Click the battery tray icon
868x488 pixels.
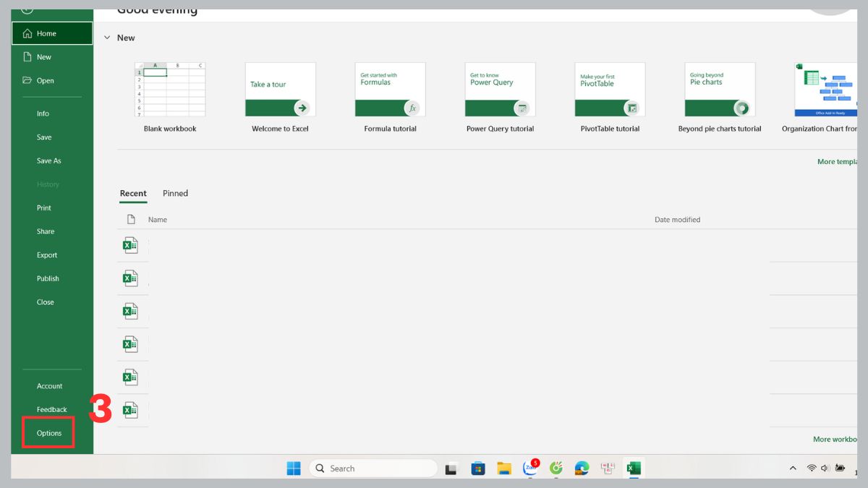click(840, 468)
